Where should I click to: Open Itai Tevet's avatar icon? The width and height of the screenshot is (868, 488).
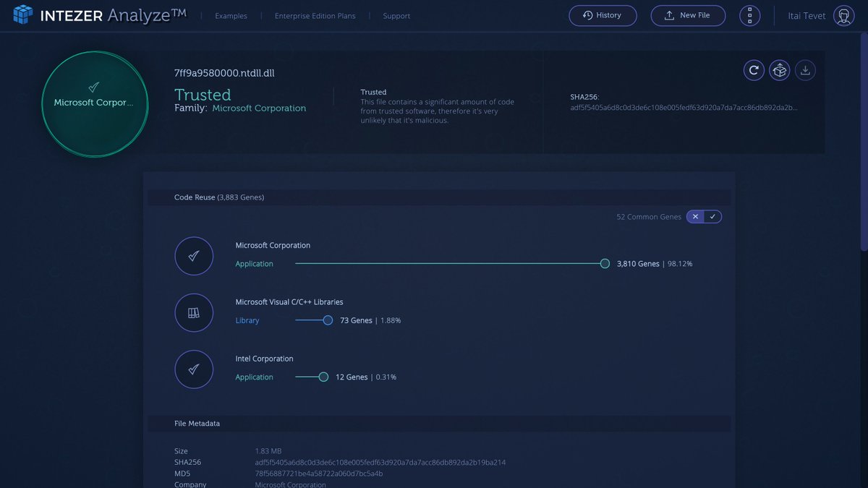pyautogui.click(x=843, y=15)
